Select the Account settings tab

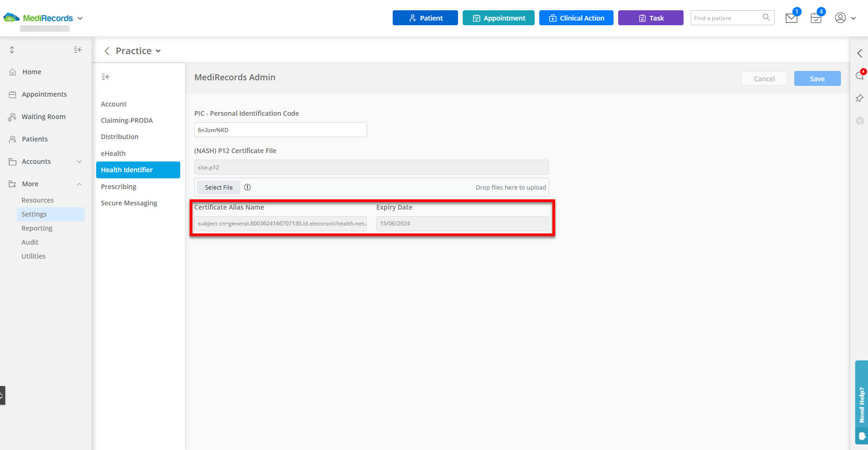[x=113, y=104]
